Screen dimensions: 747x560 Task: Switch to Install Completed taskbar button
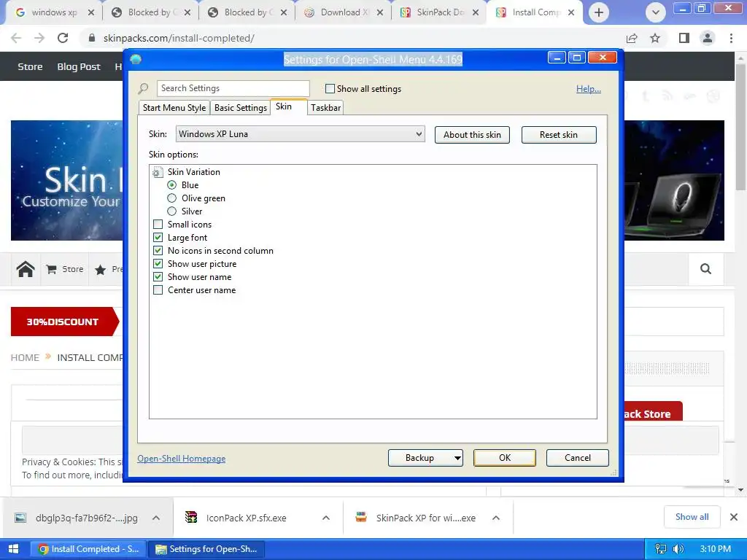88,549
